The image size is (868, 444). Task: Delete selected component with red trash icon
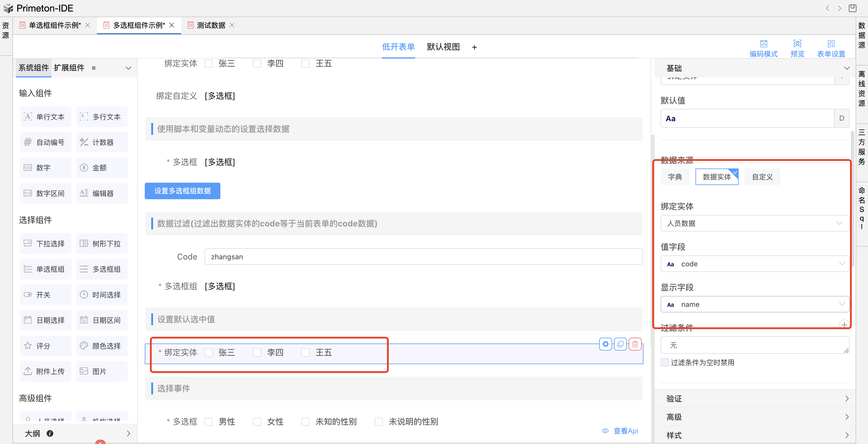click(x=635, y=344)
